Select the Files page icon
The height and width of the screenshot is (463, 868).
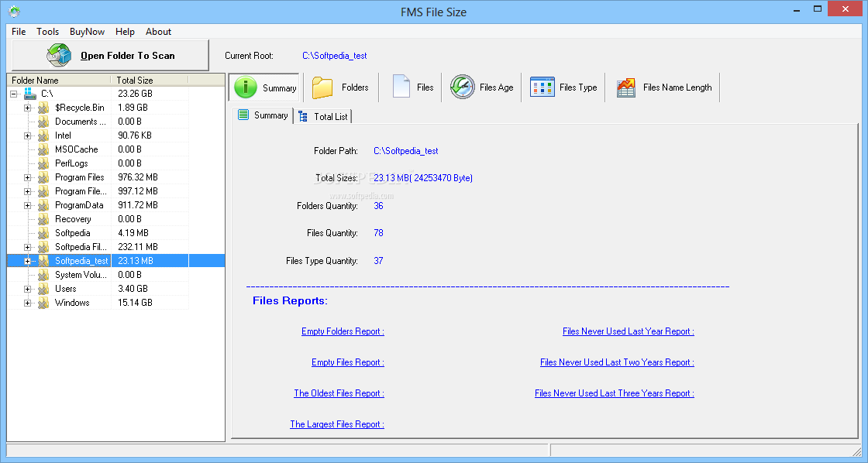click(401, 87)
